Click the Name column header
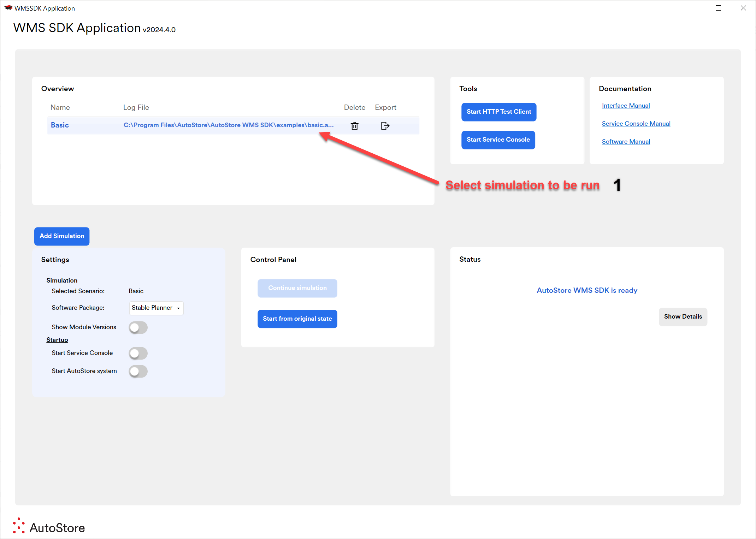This screenshot has width=756, height=539. pyautogui.click(x=60, y=107)
